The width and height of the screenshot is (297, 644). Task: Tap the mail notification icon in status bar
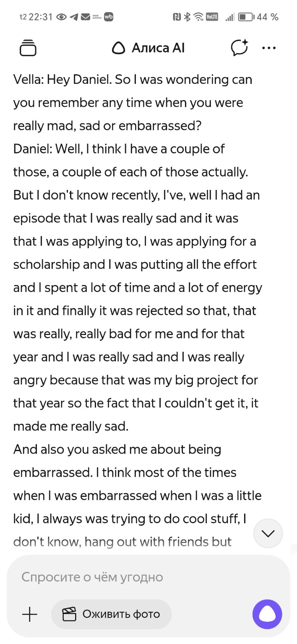86,17
